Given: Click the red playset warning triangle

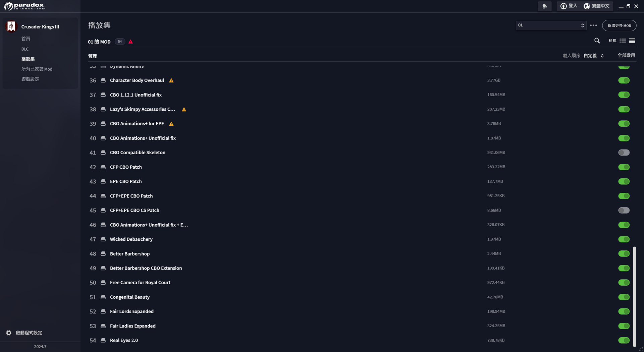Looking at the screenshot, I should (x=130, y=42).
